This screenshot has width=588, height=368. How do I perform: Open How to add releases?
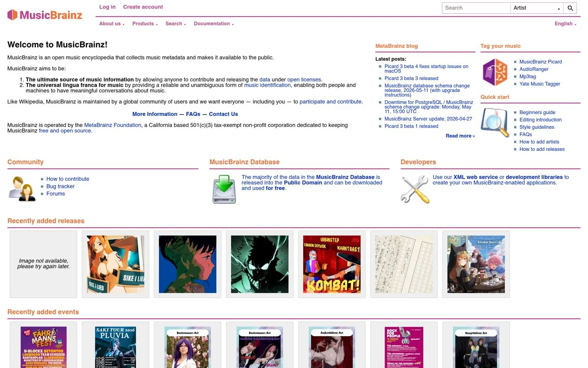(x=542, y=149)
